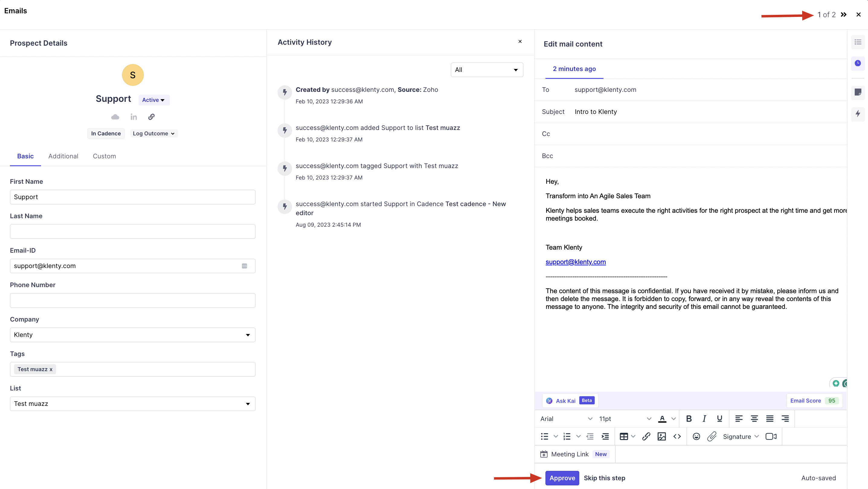Click the Approve button
Viewport: 868px width, 489px height.
click(x=562, y=478)
